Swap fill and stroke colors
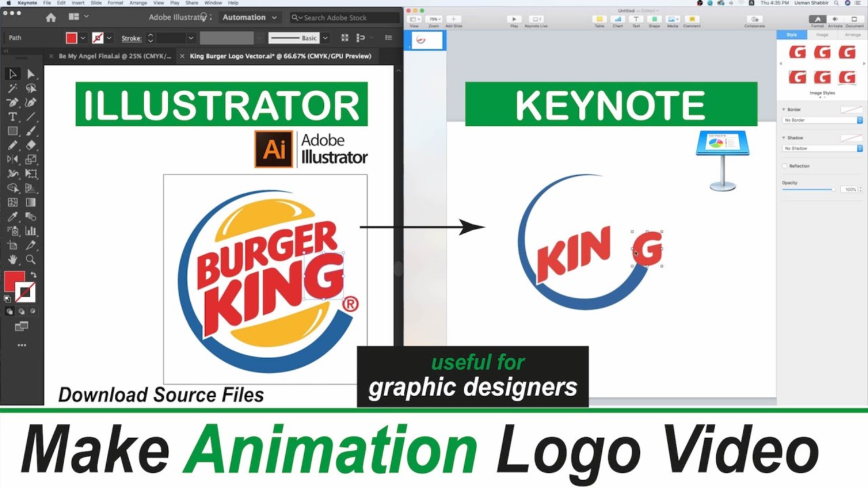Screen dimensions: 868x488 coord(33,275)
